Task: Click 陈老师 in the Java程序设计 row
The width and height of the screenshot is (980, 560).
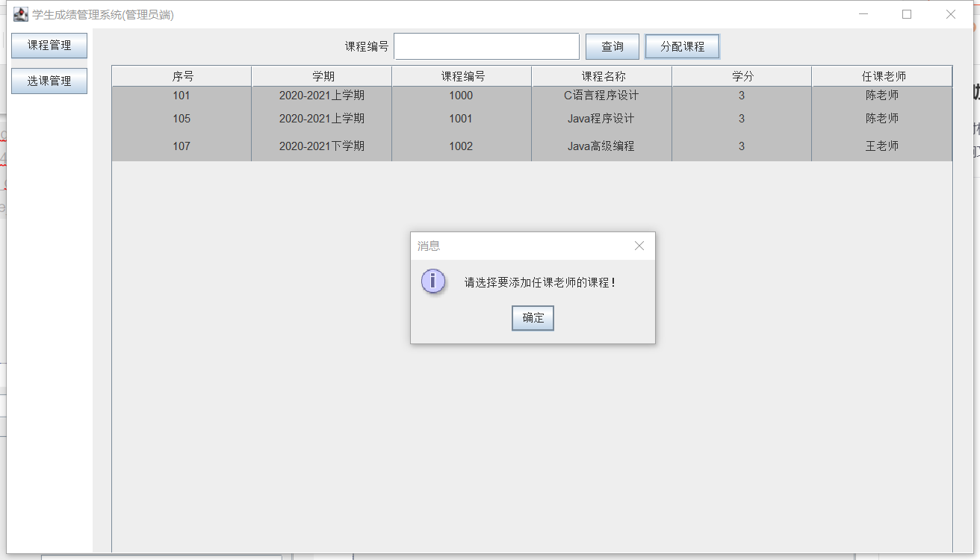Action: click(882, 119)
